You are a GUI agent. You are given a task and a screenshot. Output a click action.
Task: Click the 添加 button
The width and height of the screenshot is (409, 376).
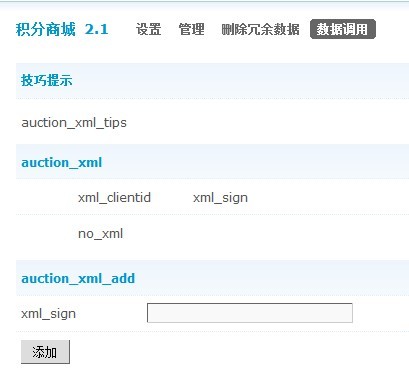click(x=45, y=352)
